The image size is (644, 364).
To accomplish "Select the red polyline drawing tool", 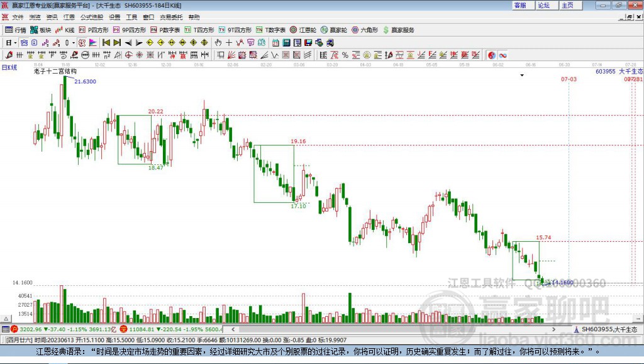I will (240, 42).
